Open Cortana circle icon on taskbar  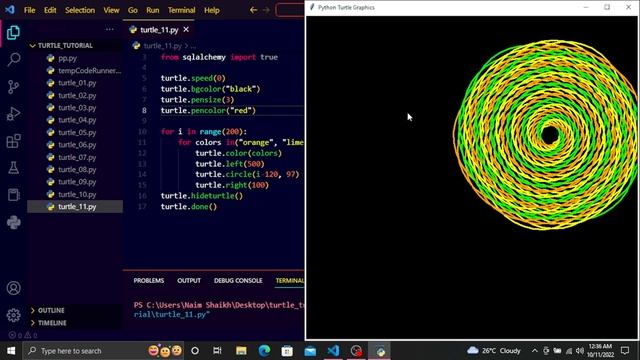tap(195, 351)
